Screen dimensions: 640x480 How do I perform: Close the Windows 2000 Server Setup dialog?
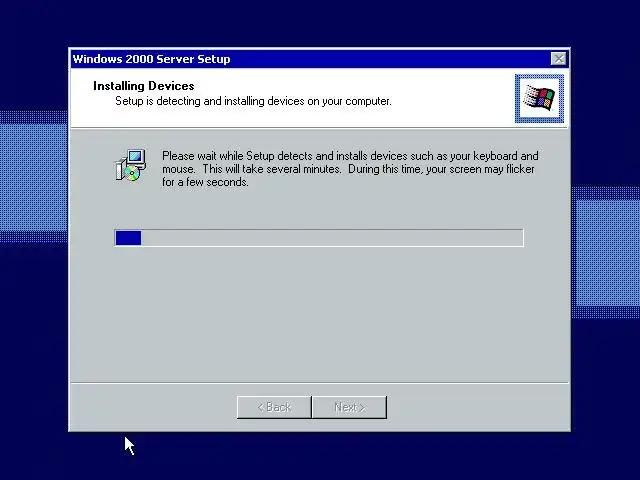pyautogui.click(x=558, y=59)
